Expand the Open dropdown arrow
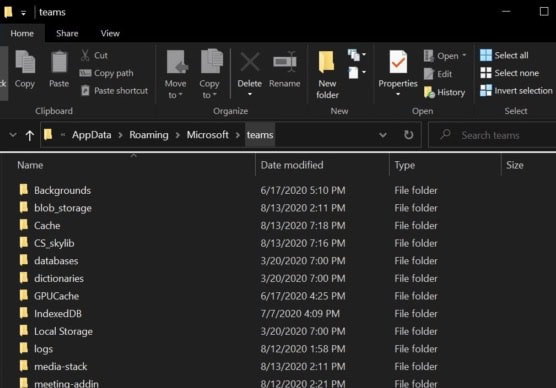This screenshot has height=388, width=556. pyautogui.click(x=464, y=55)
